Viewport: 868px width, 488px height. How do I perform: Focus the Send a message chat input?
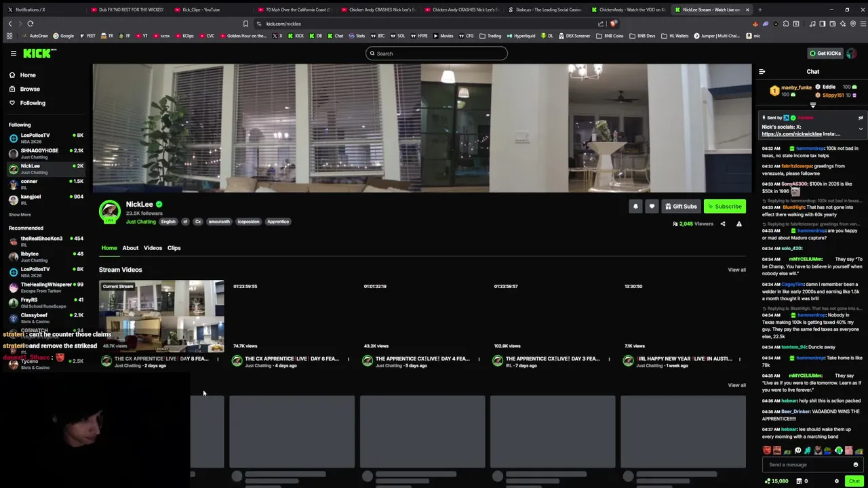[806, 465]
